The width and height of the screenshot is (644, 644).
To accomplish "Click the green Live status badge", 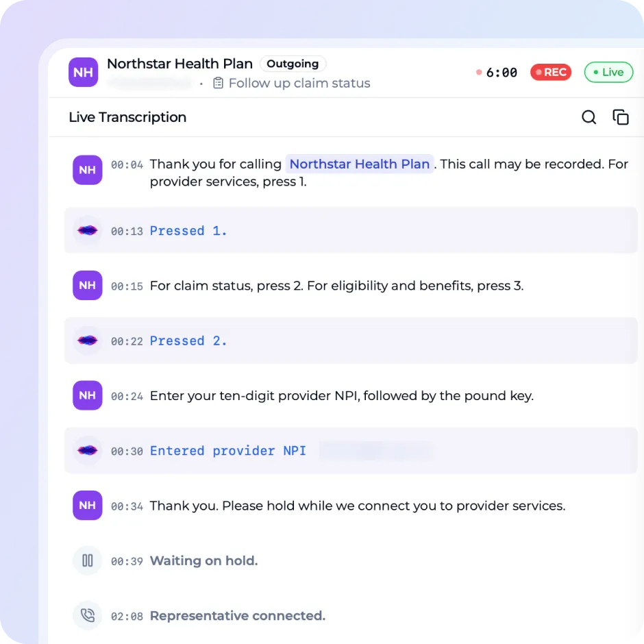I will coord(608,73).
